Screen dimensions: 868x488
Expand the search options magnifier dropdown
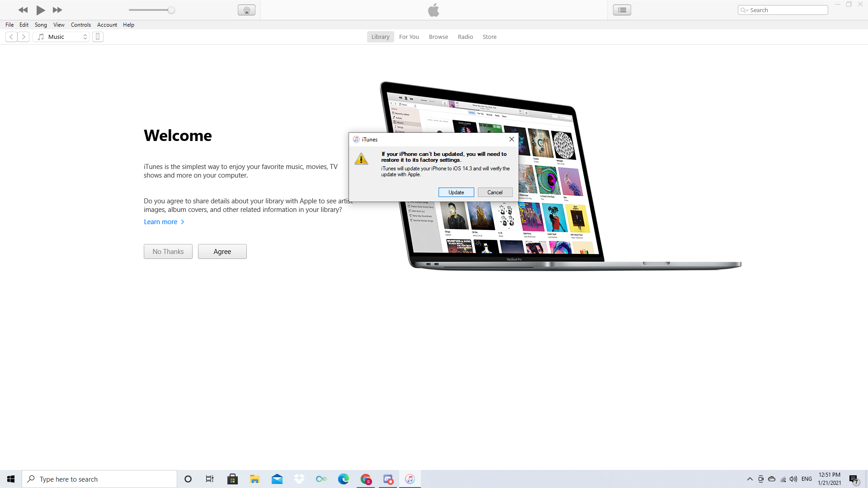click(x=744, y=10)
